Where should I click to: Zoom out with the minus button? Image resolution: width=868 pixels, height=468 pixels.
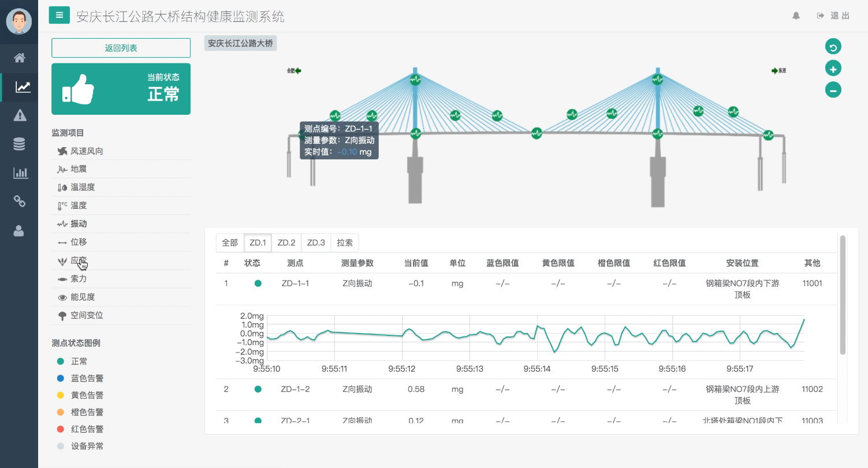click(833, 90)
